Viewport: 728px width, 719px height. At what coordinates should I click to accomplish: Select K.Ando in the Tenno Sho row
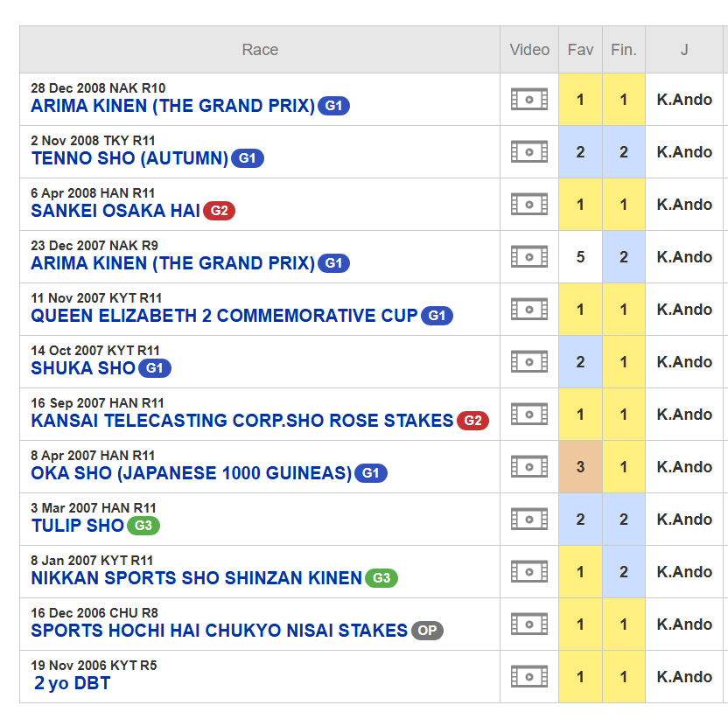(x=684, y=152)
